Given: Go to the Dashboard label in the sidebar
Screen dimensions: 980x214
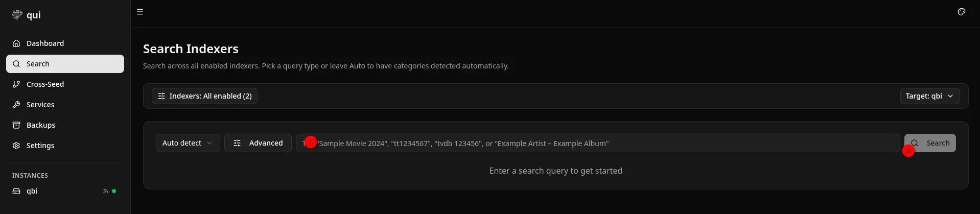Looking at the screenshot, I should (45, 43).
